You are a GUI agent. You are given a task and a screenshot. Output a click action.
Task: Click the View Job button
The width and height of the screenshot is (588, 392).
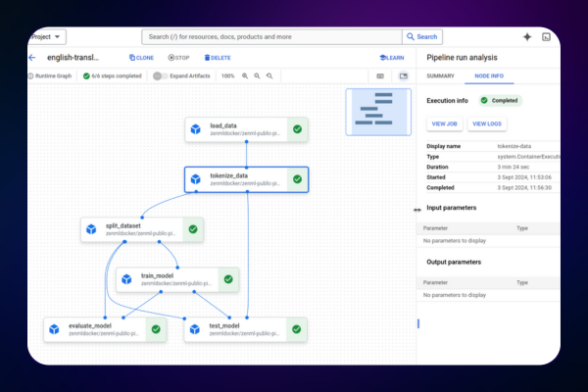445,123
